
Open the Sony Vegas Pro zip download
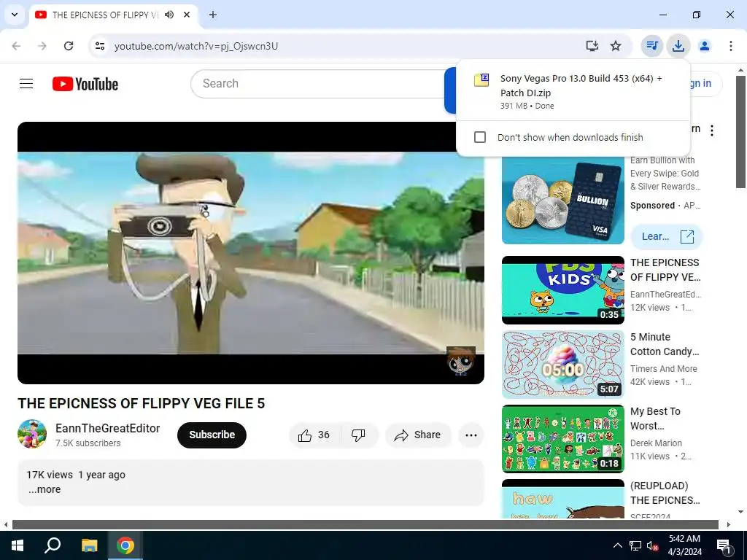tap(573, 90)
